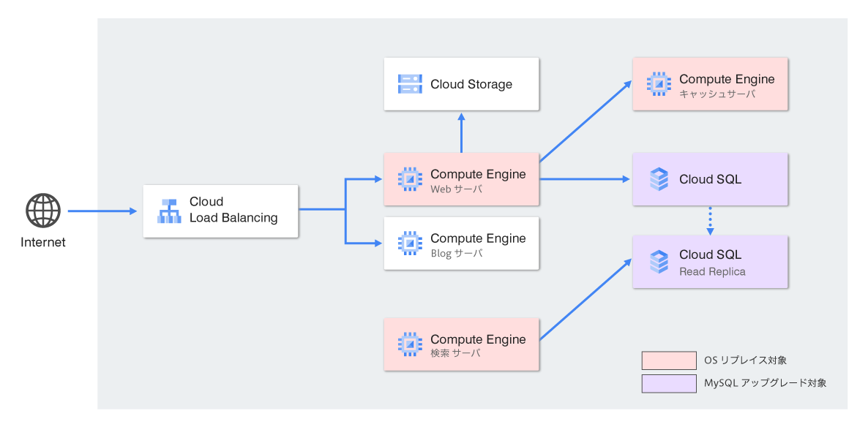
Task: Click the Web サーバ Compute Engine chip icon
Action: click(410, 178)
